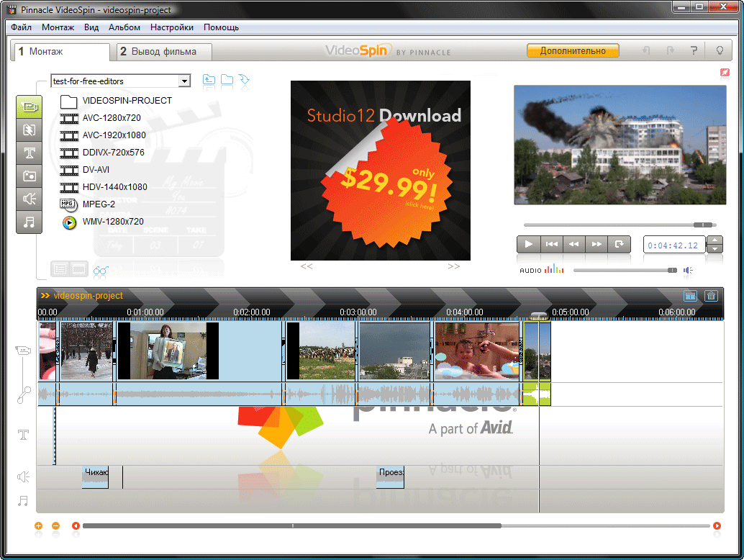Switch to the 1 Монтаж tab
The image size is (744, 560).
(60, 51)
